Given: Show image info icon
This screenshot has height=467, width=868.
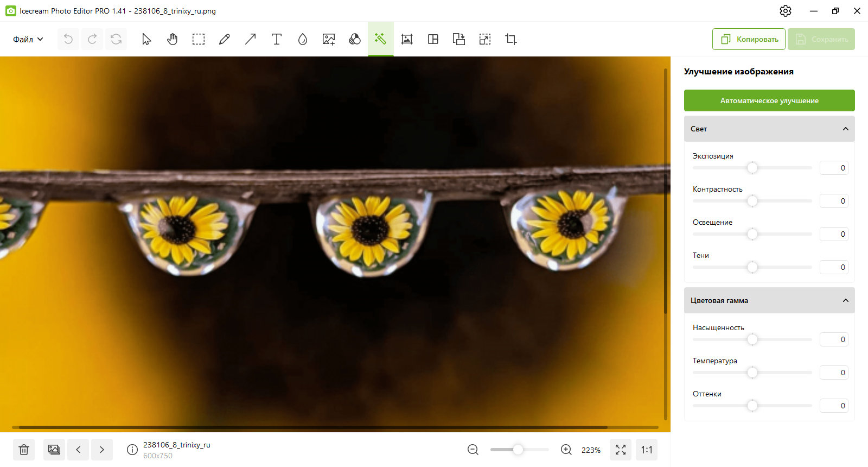Looking at the screenshot, I should [132, 450].
